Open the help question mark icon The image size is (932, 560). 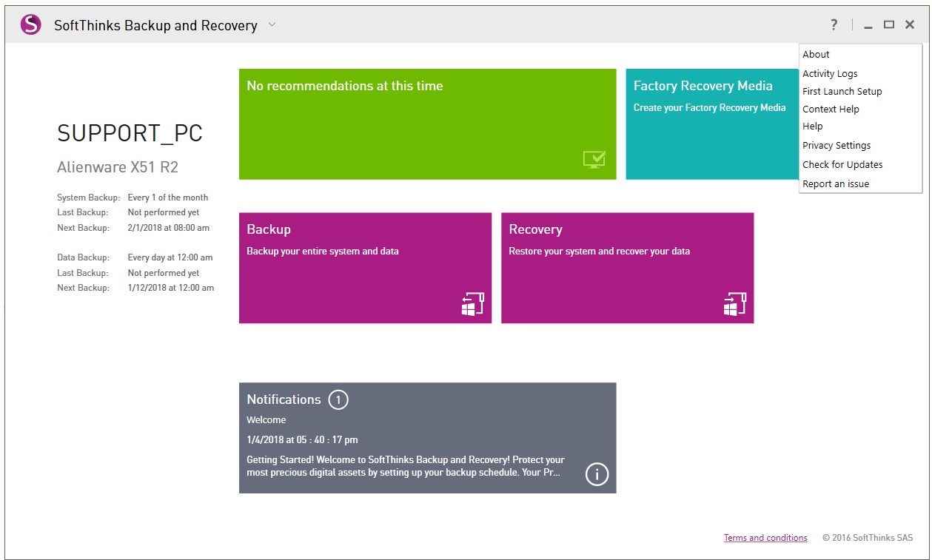coord(834,25)
